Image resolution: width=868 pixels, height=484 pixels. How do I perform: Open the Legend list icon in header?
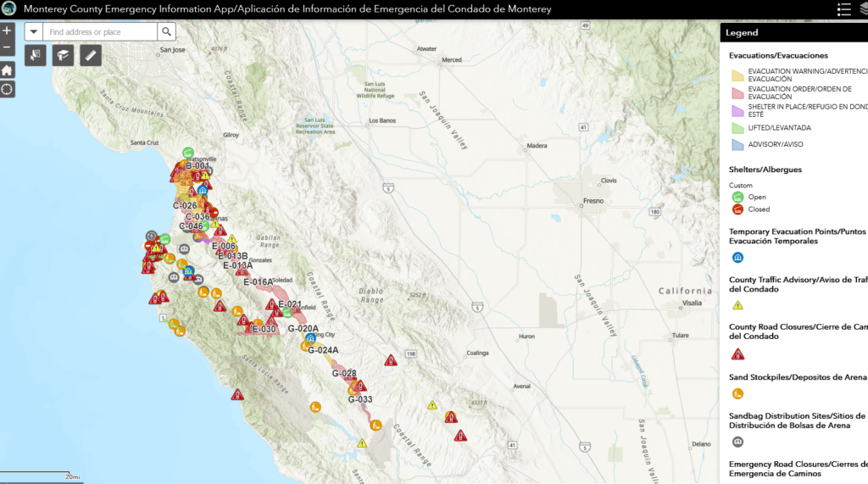pyautogui.click(x=843, y=8)
